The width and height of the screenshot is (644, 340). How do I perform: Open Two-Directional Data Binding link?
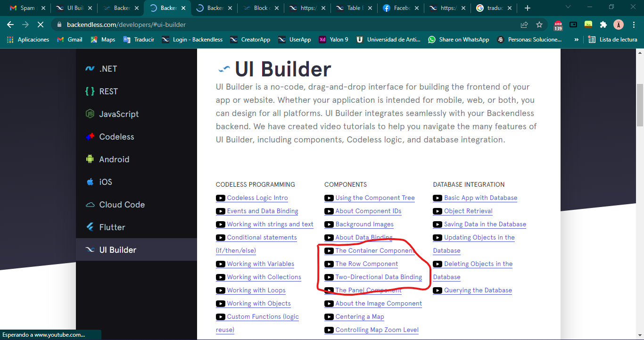[x=379, y=277]
